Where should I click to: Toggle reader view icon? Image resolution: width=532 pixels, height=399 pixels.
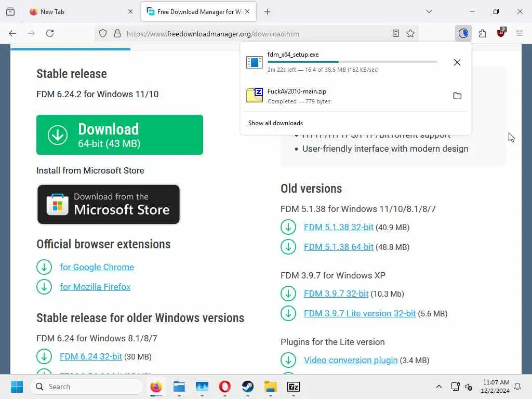click(395, 33)
